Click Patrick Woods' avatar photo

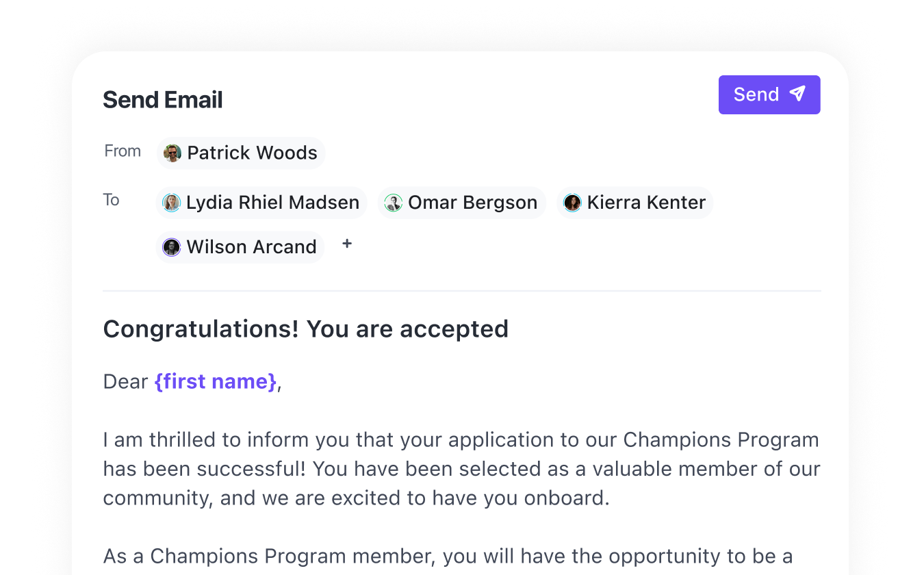pos(172,153)
